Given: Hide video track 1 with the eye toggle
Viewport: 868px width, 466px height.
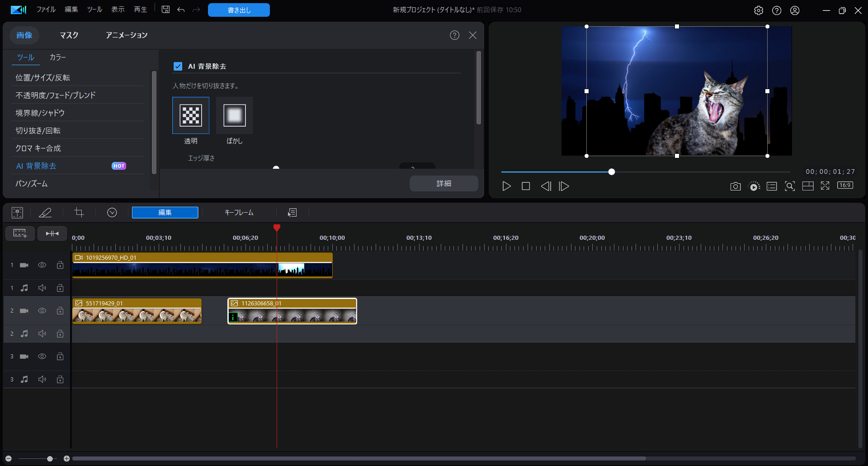Looking at the screenshot, I should (42, 265).
